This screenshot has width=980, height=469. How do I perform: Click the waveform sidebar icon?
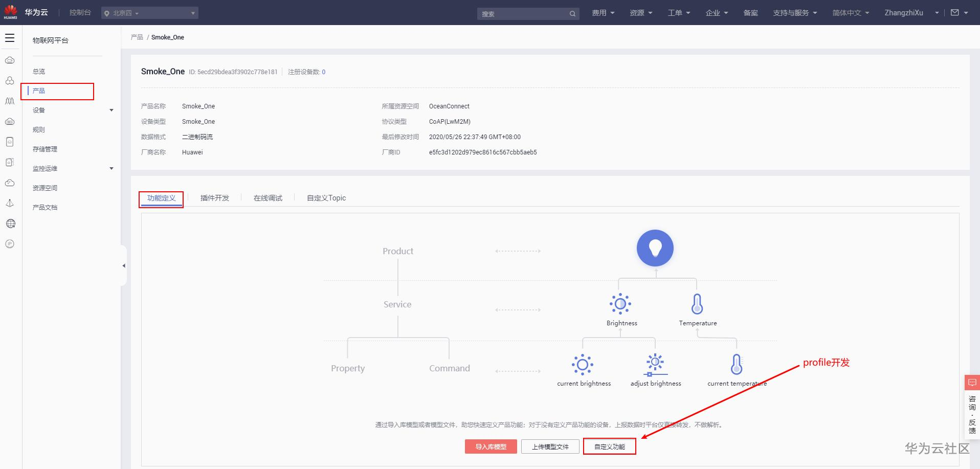point(10,101)
